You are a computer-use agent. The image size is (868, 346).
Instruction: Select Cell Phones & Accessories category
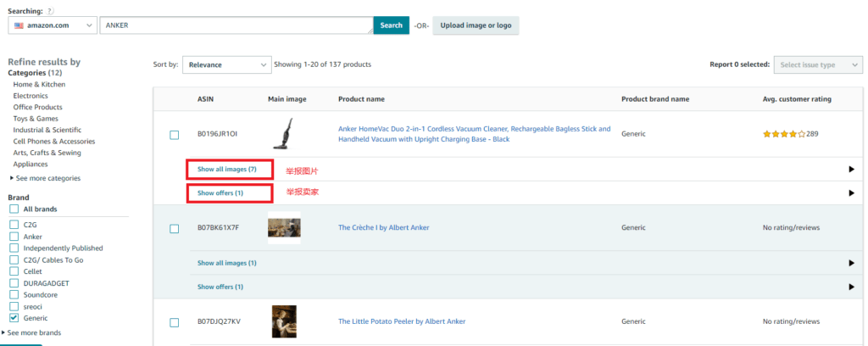point(54,141)
